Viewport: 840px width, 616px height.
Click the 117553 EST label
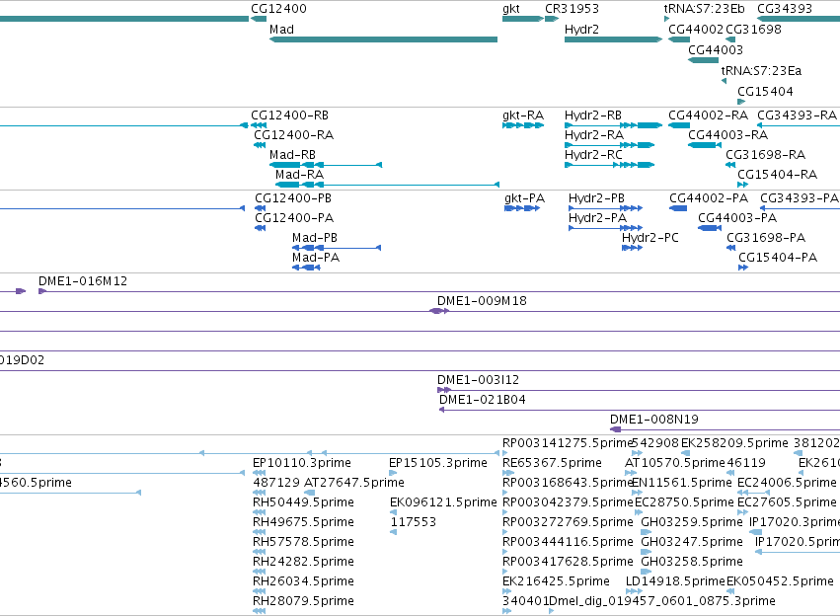413,522
